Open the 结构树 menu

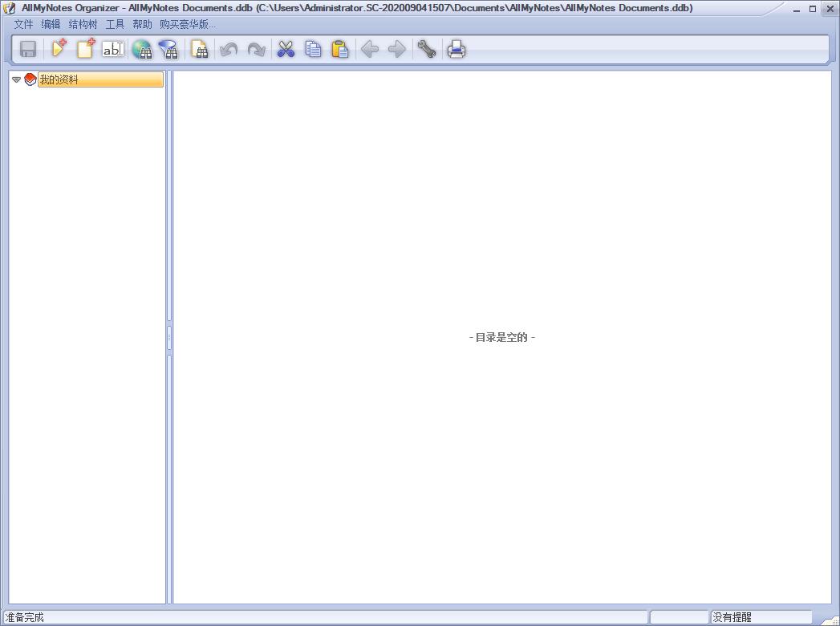click(x=83, y=24)
